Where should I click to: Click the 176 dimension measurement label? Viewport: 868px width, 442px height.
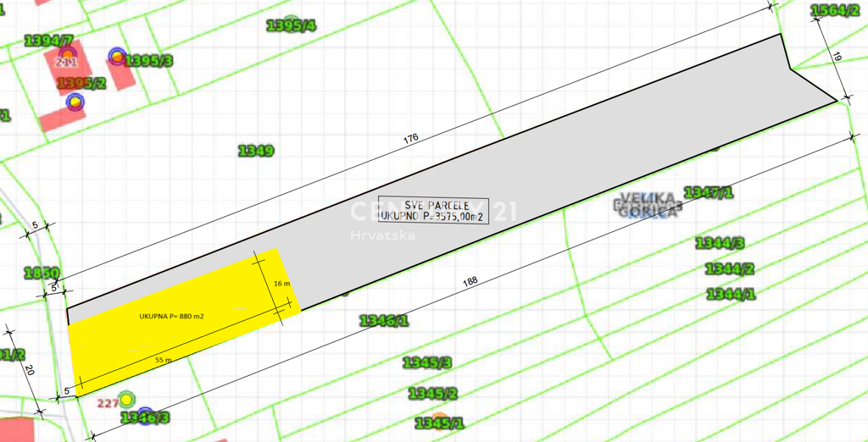(411, 140)
